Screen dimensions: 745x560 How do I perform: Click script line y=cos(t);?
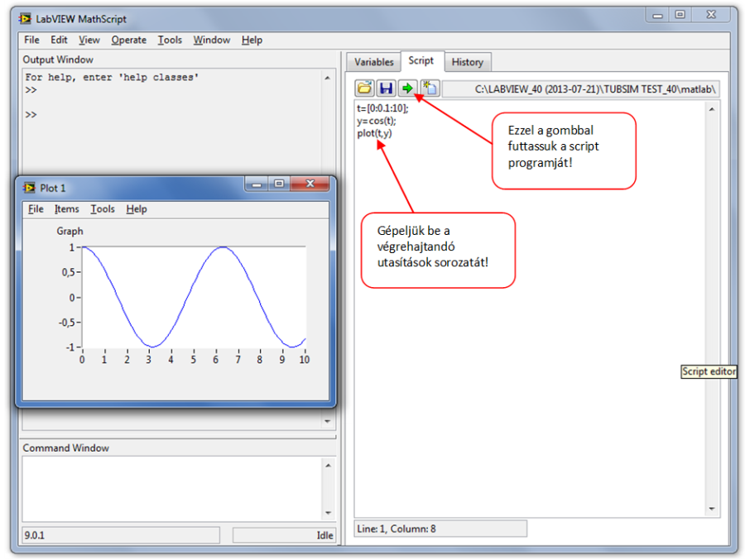click(377, 121)
